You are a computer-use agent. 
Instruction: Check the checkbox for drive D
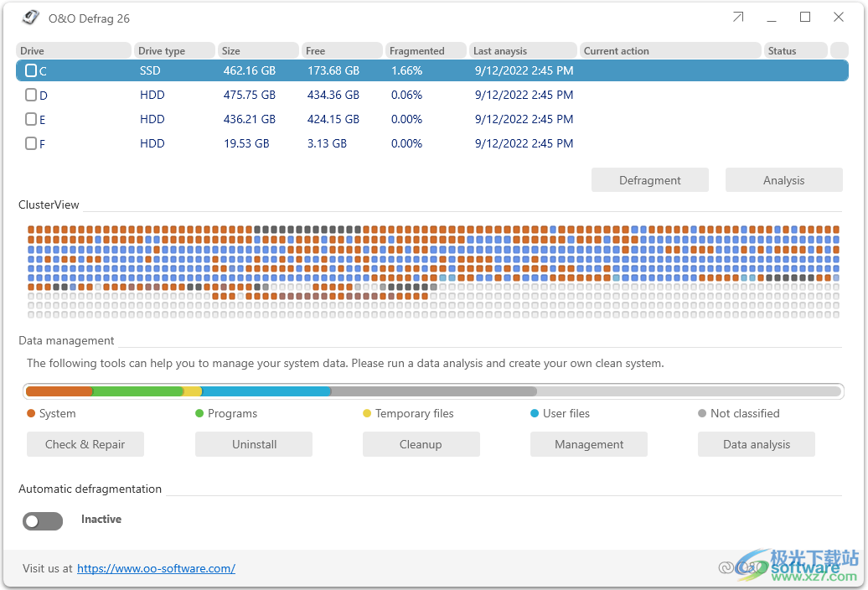31,95
